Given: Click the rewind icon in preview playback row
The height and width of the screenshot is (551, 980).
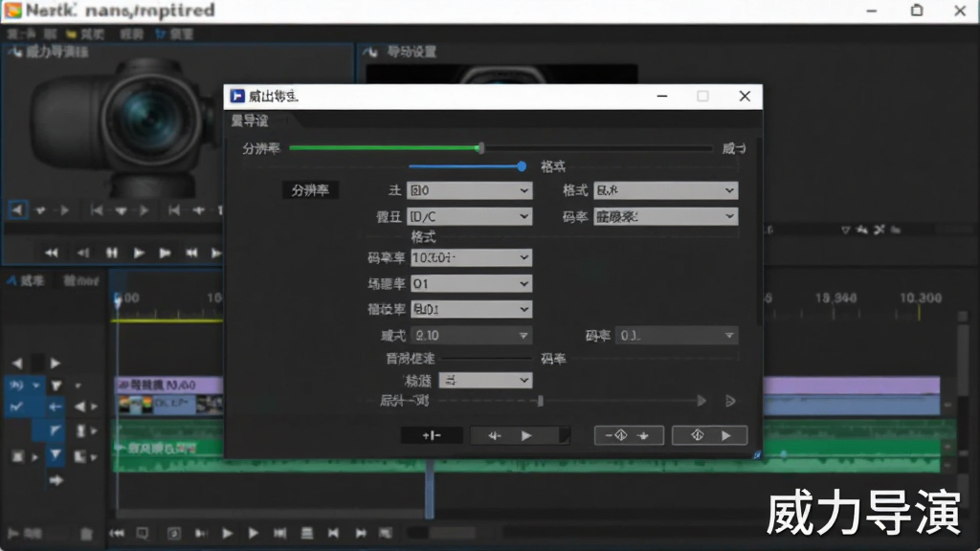Looking at the screenshot, I should (x=52, y=253).
